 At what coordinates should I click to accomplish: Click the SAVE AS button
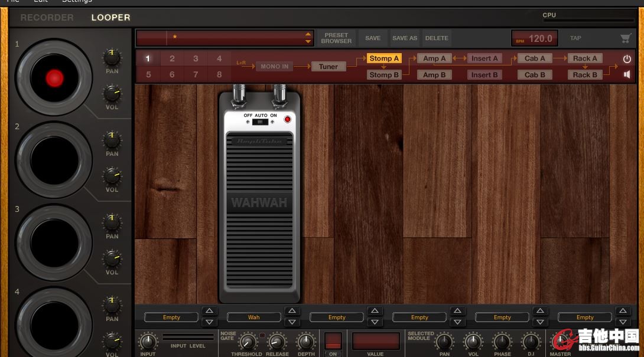405,38
